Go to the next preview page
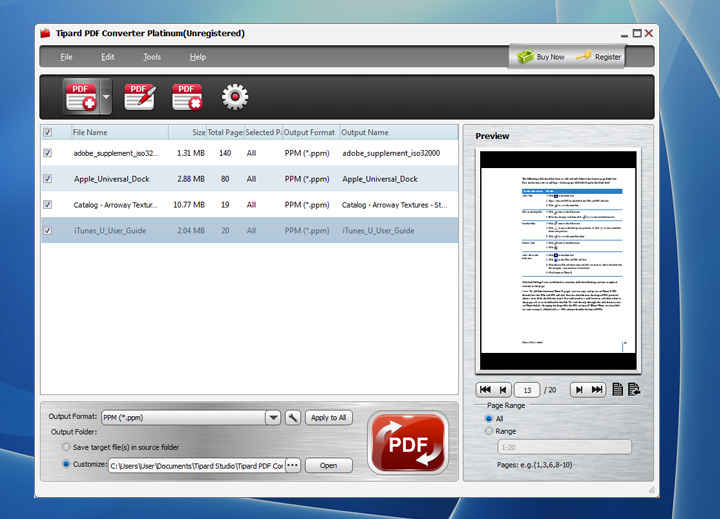This screenshot has width=720, height=519. tap(578, 390)
